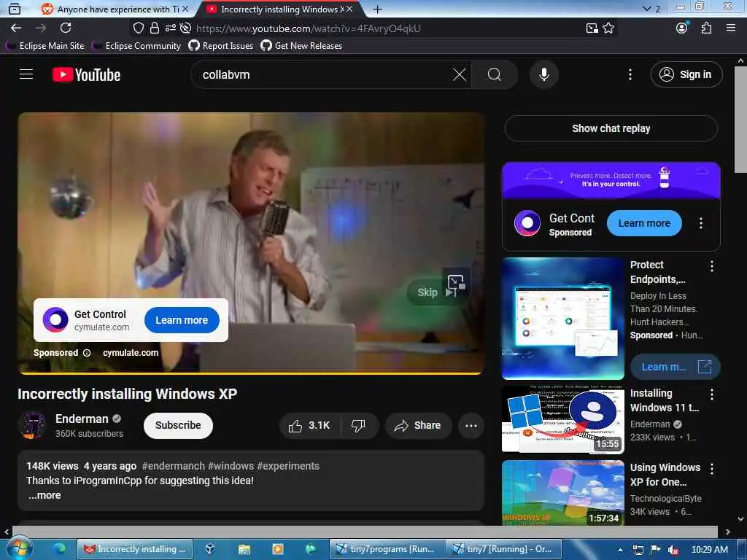Click Learn more under Protect Endpoints ad
Viewport: 747px width, 560px height.
point(675,367)
